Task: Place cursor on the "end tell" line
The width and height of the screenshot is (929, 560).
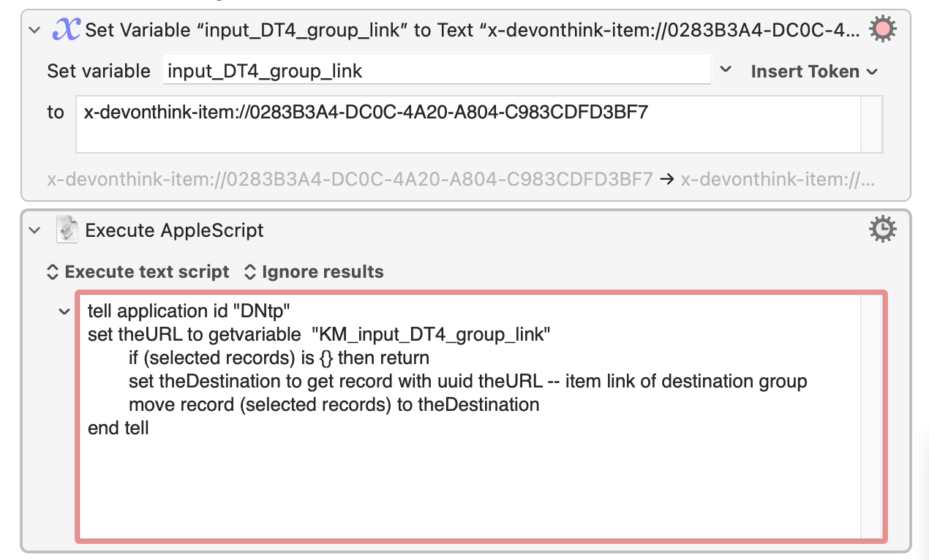Action: [119, 428]
